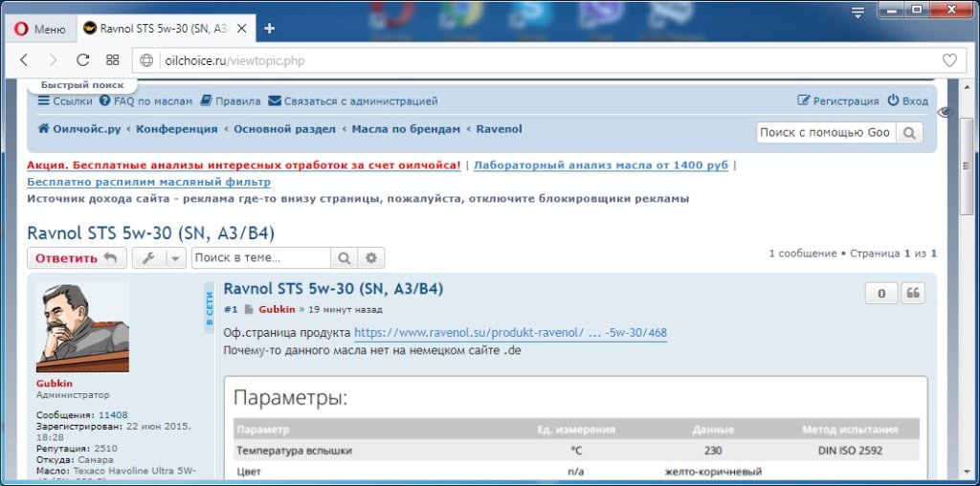Go to Ойлчойс.ру home breadcrumb
This screenshot has width=980, height=486.
(x=79, y=129)
